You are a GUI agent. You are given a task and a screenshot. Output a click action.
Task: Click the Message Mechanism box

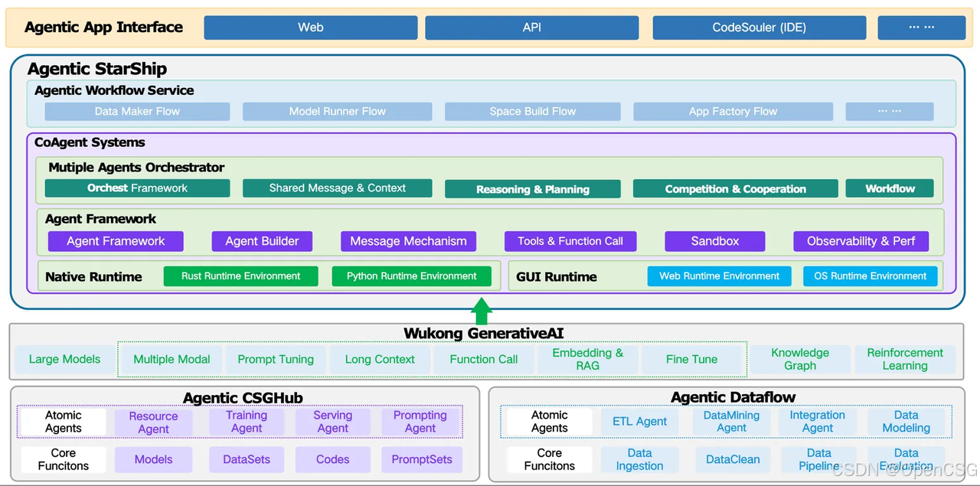pos(408,241)
